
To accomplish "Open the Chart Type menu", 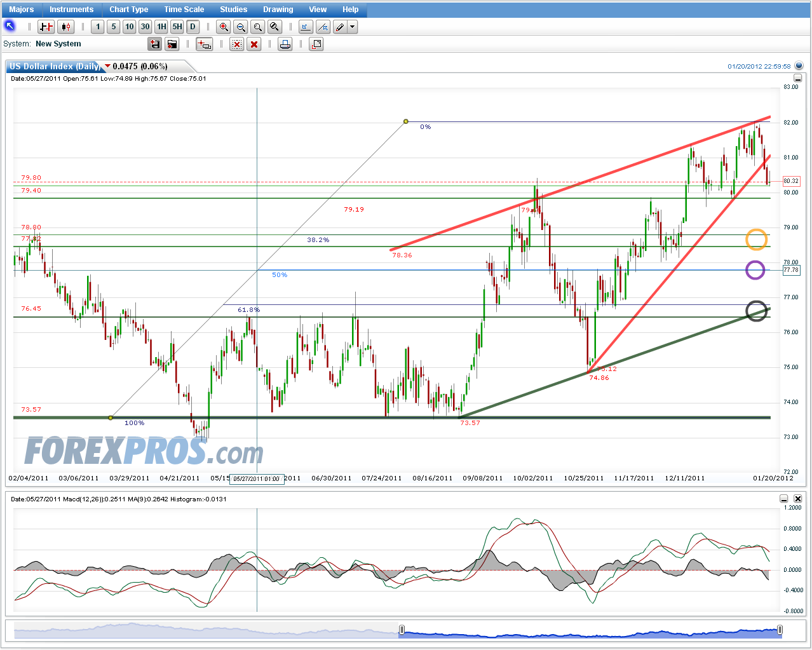I will pos(129,9).
